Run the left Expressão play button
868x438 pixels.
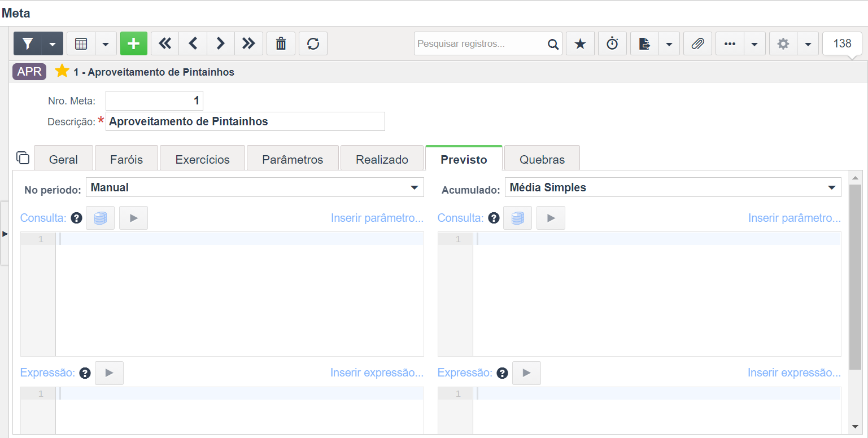(x=109, y=373)
